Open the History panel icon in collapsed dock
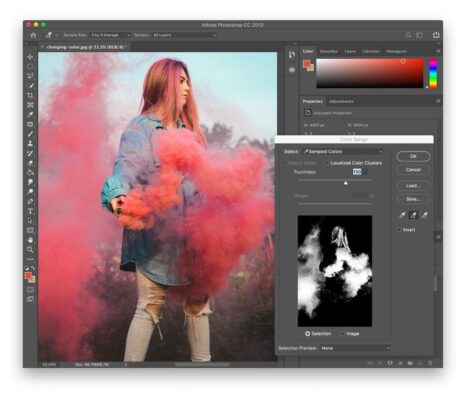 coord(292,55)
